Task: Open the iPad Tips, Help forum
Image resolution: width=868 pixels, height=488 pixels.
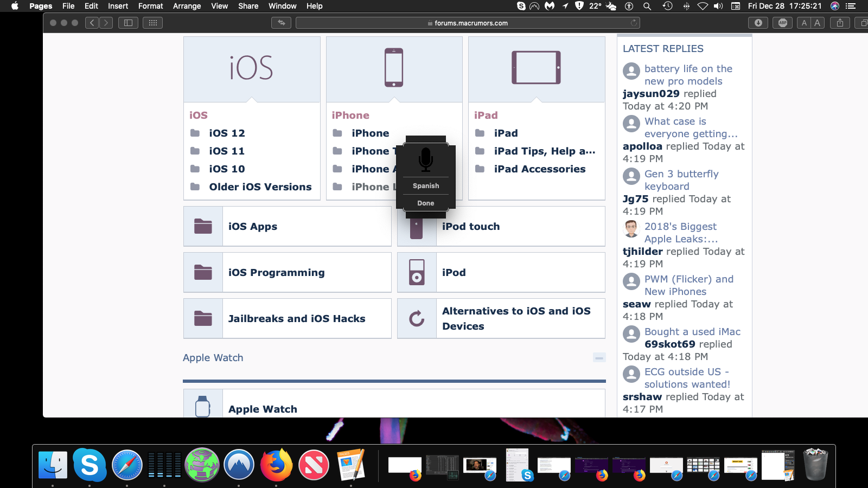Action: click(545, 151)
